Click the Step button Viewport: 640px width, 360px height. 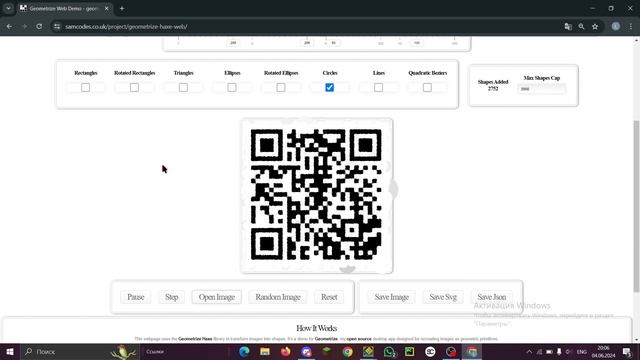click(x=171, y=297)
